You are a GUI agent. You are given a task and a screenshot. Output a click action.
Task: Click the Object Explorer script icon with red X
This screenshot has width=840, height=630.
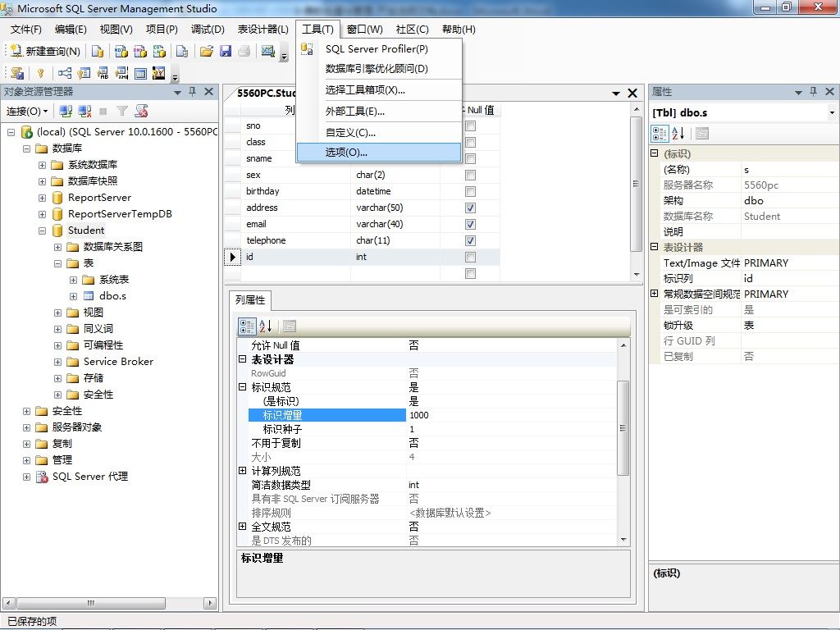(141, 111)
